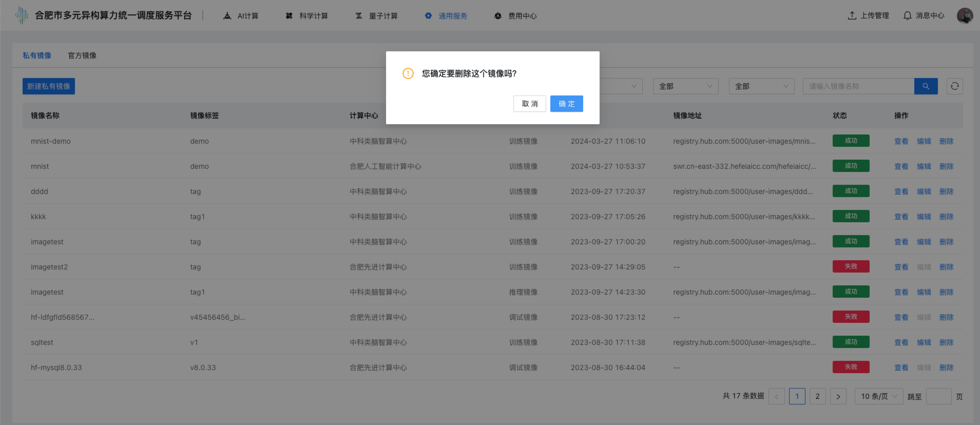Confirm deletion with 确定 button
This screenshot has height=425, width=980.
[566, 104]
